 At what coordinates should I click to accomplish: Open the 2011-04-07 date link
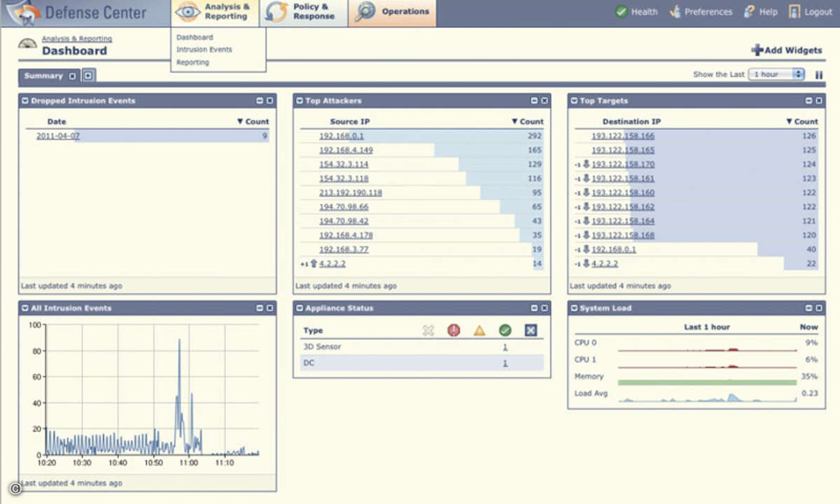pyautogui.click(x=58, y=136)
